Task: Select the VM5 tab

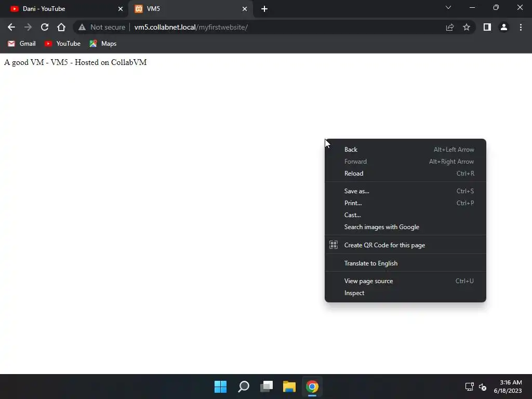Action: tap(191, 9)
